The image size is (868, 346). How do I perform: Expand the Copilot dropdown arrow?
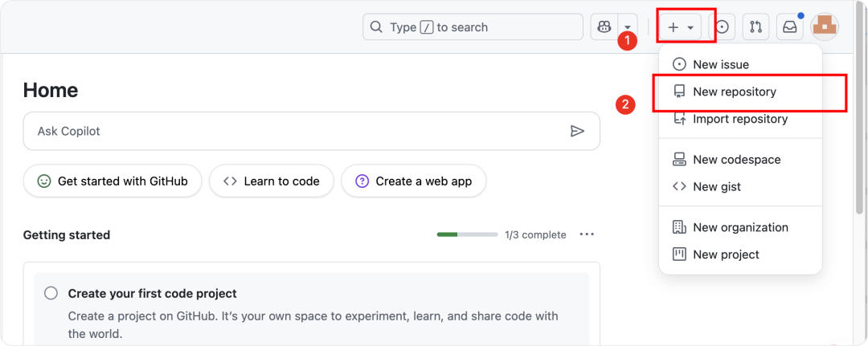[x=628, y=27]
